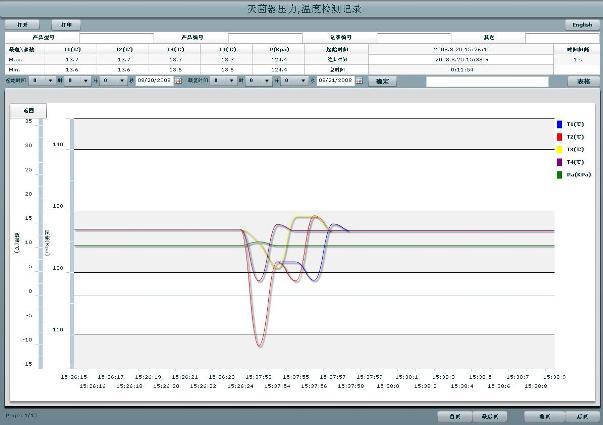The height and width of the screenshot is (425, 603).
Task: Click the product model input field
Action: (x=114, y=38)
